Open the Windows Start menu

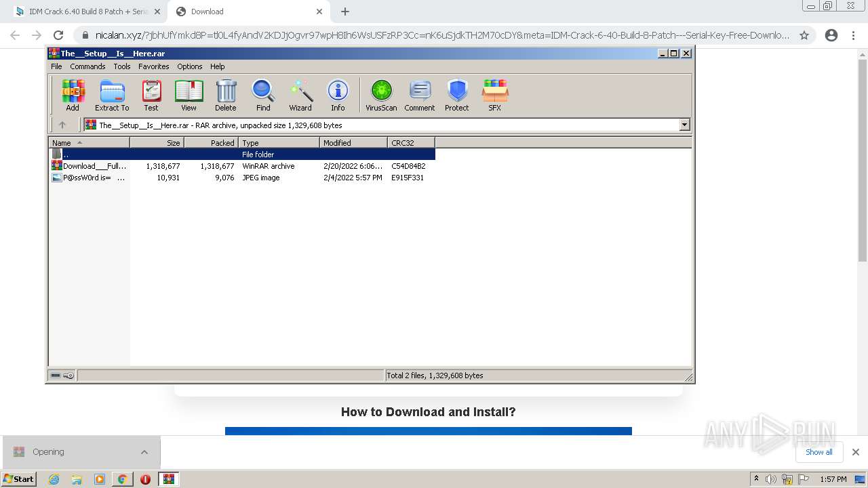(x=19, y=479)
